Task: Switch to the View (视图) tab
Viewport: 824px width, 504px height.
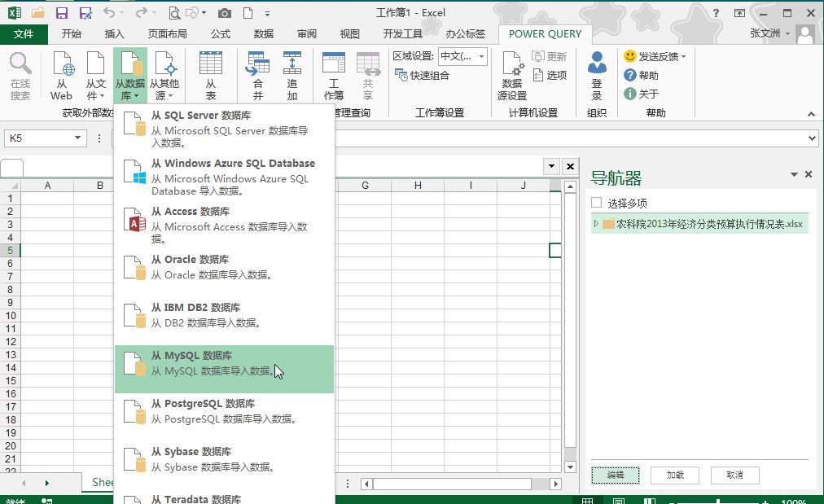Action: click(350, 33)
